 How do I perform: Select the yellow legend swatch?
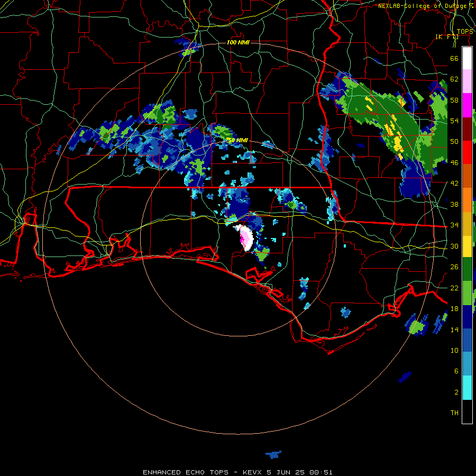pyautogui.click(x=467, y=246)
